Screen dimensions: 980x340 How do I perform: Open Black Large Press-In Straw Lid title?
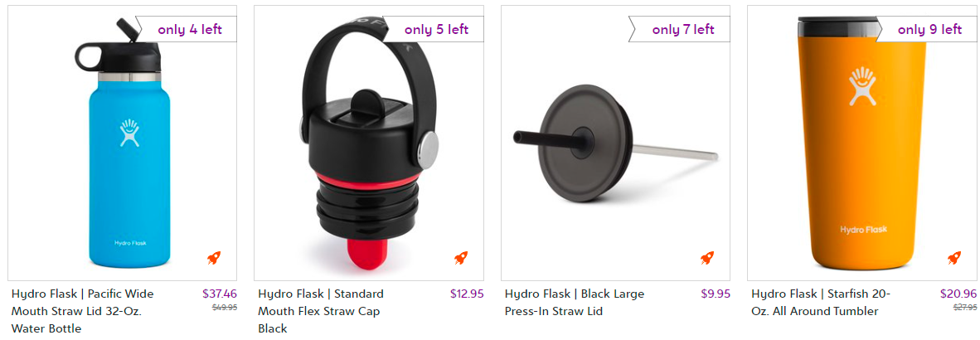tap(575, 303)
